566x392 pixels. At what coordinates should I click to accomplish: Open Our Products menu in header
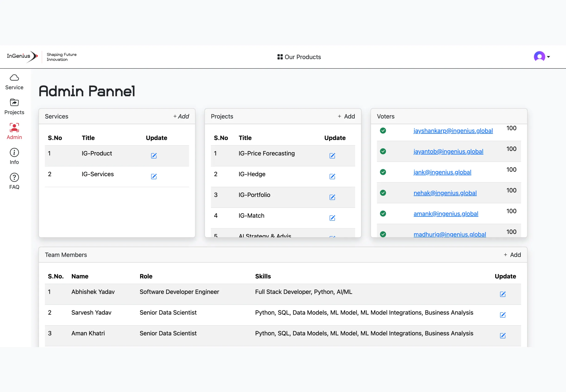[299, 57]
